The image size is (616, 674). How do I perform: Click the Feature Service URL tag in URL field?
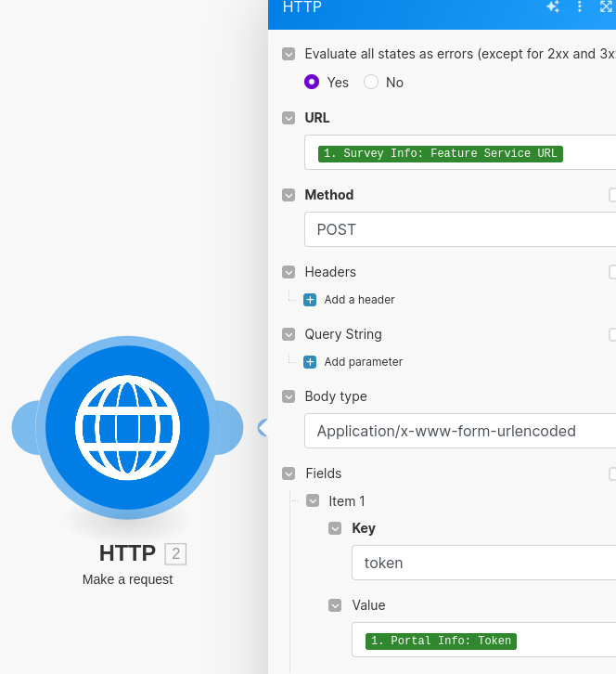[x=441, y=153]
